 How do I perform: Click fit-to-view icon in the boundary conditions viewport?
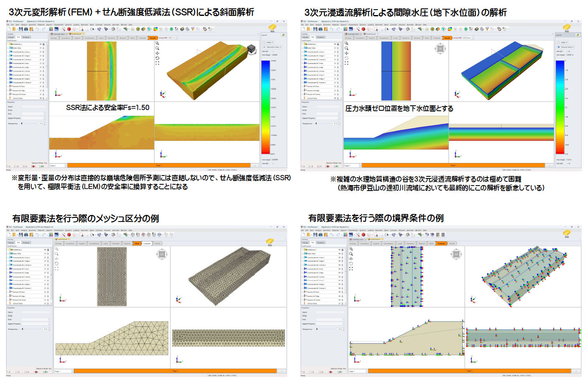click(x=351, y=269)
